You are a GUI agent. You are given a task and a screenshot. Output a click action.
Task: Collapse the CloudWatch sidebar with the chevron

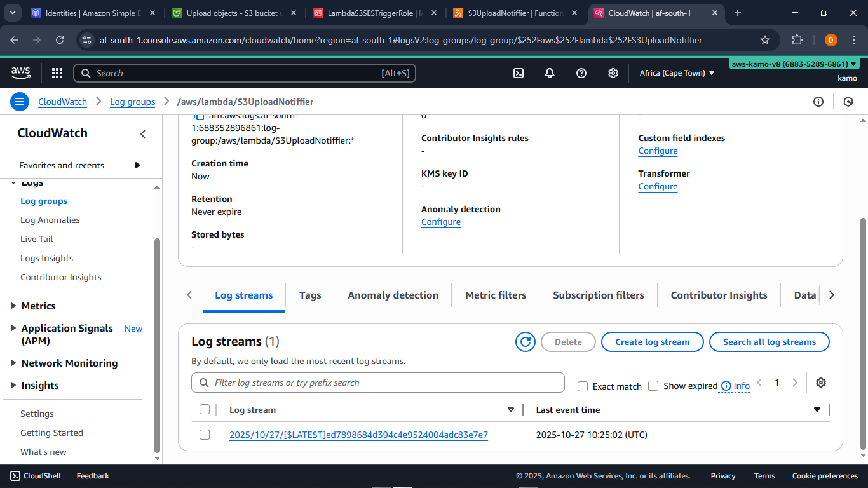(142, 133)
